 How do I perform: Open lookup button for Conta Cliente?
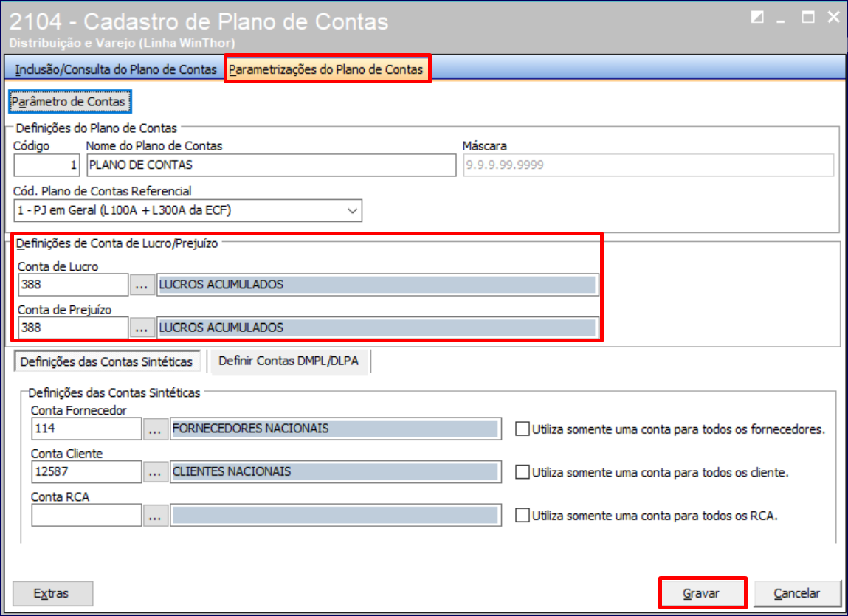(155, 471)
